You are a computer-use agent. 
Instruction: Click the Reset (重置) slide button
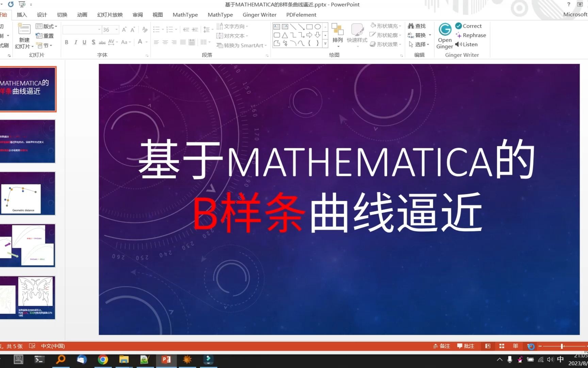(45, 36)
